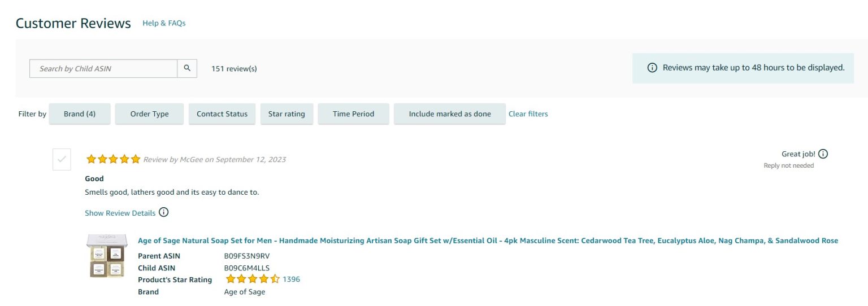The image size is (868, 306).
Task: Open the Order Type filter dropdown
Action: [150, 114]
